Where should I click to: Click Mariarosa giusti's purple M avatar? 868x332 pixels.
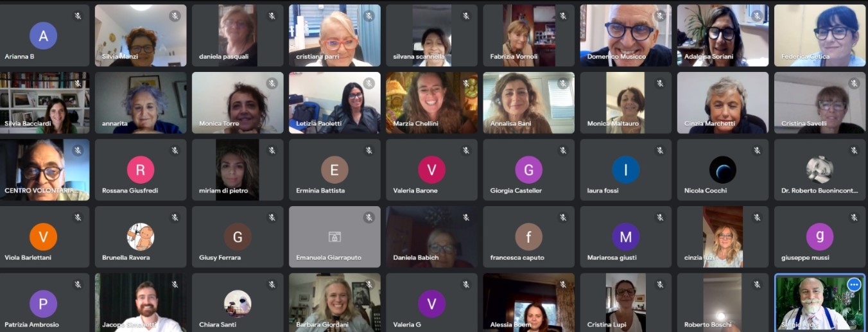click(625, 237)
